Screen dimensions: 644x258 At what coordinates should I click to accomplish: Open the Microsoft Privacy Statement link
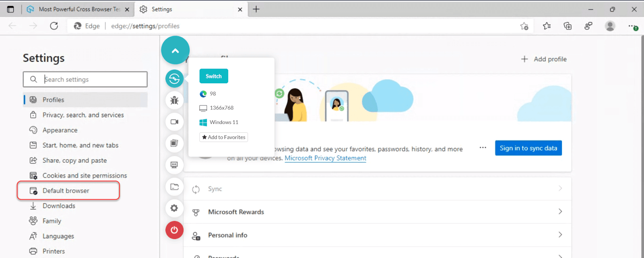[x=325, y=158]
